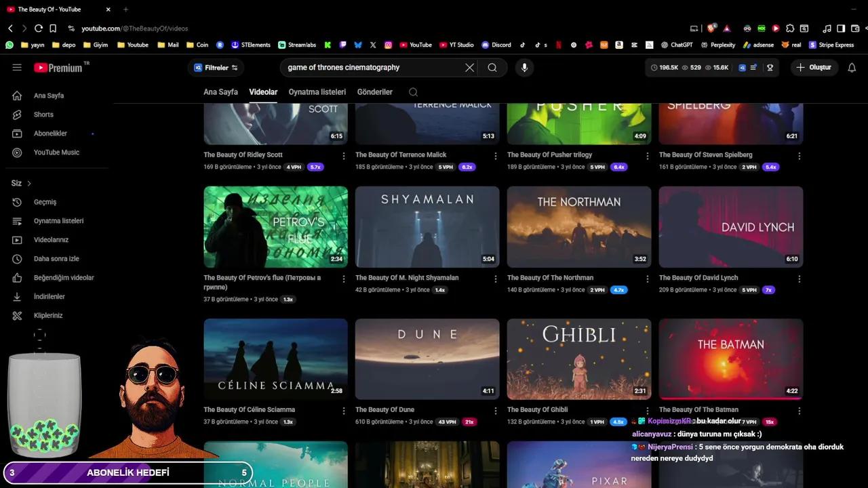This screenshot has width=868, height=488.
Task: Click the voice search microphone icon
Action: coord(524,68)
